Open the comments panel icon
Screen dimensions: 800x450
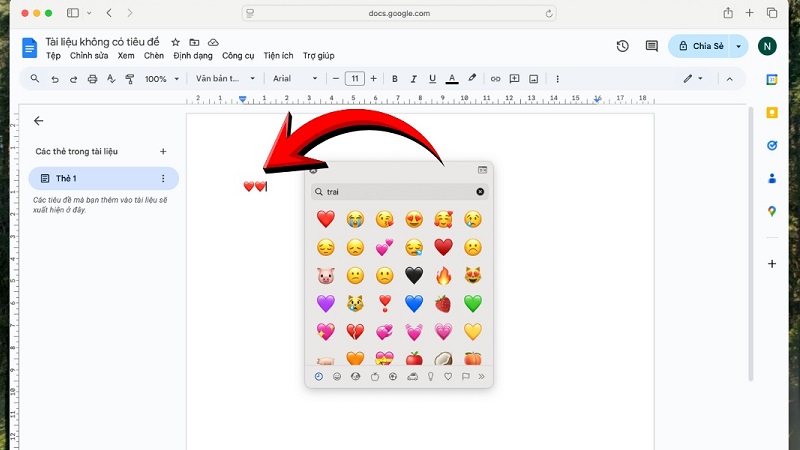click(652, 46)
